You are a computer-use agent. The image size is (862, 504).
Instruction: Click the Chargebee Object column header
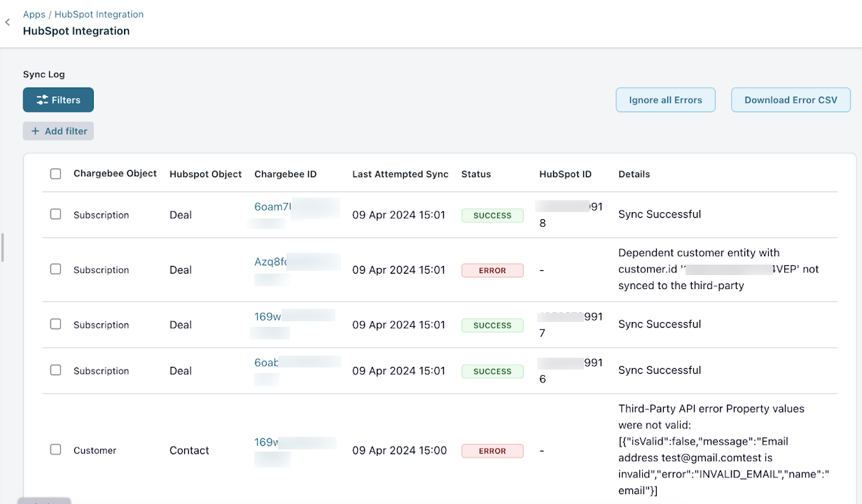coord(115,174)
